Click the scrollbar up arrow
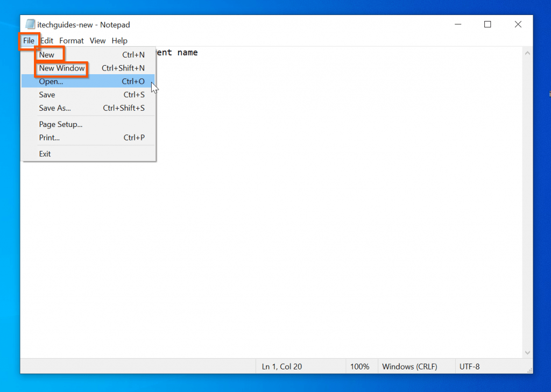Viewport: 551px width, 392px height. (528, 52)
